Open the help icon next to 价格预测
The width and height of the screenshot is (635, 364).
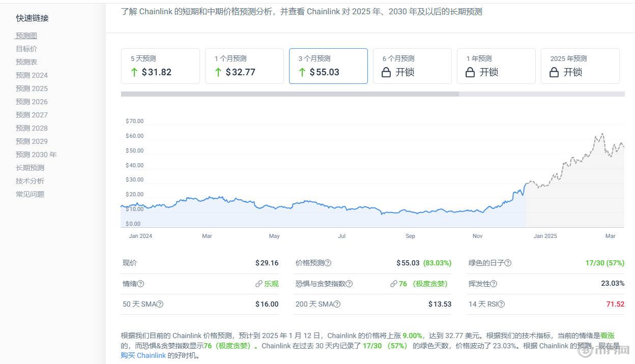pos(328,263)
